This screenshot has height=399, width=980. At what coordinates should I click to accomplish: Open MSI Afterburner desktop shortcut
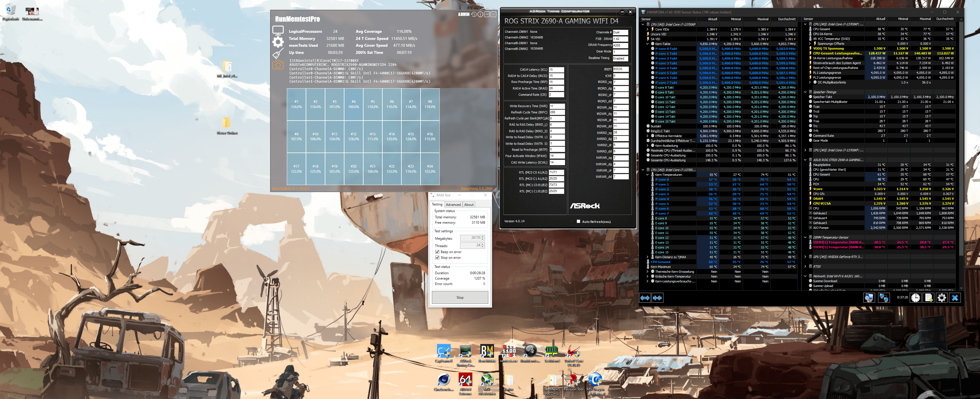point(487,384)
